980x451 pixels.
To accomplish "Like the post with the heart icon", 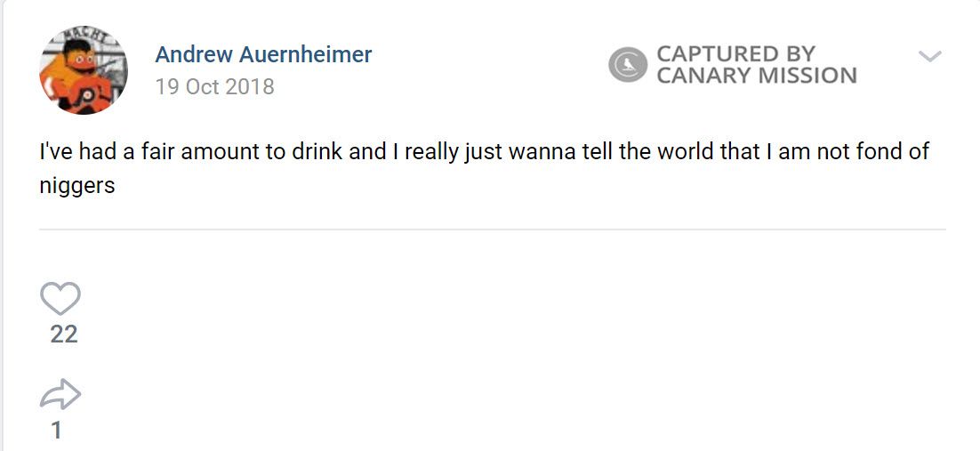I will pos(60,298).
